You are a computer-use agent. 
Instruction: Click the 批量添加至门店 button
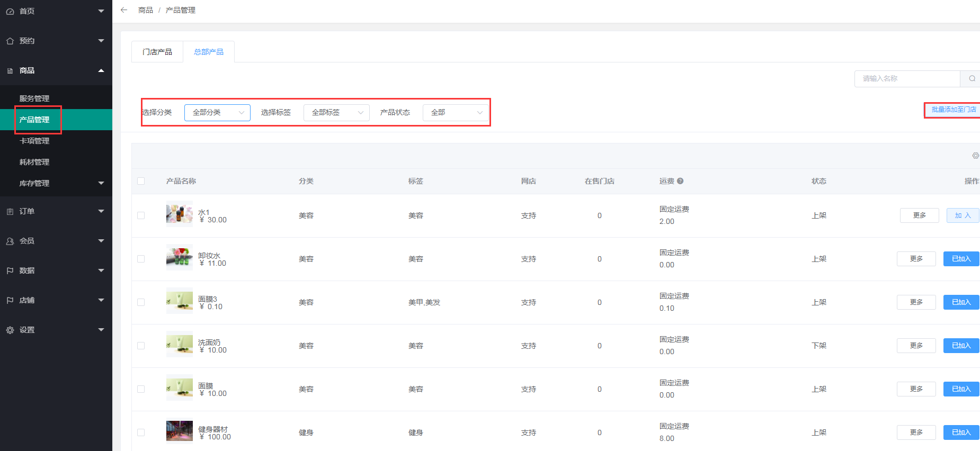(954, 110)
